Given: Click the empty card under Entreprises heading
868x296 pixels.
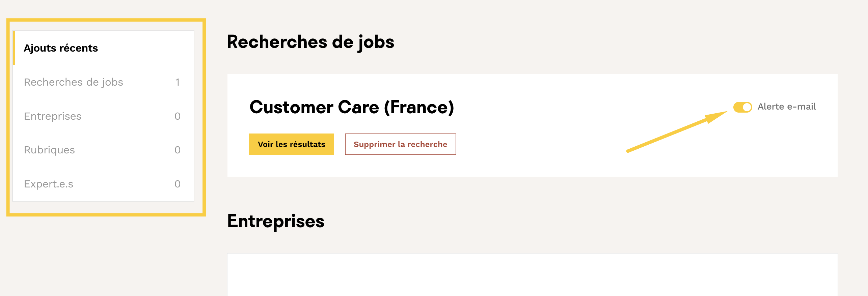Looking at the screenshot, I should coord(532,274).
